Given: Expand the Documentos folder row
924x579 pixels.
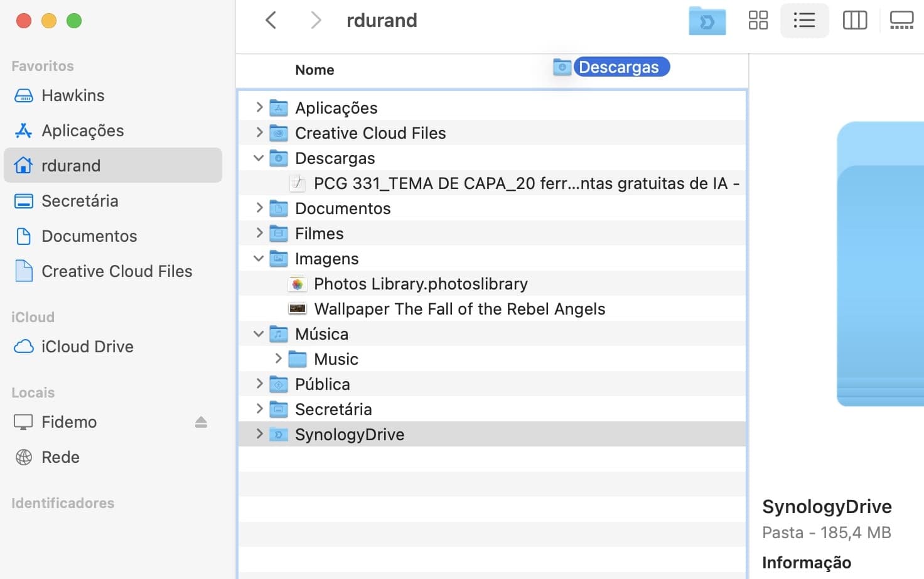Looking at the screenshot, I should 259,208.
